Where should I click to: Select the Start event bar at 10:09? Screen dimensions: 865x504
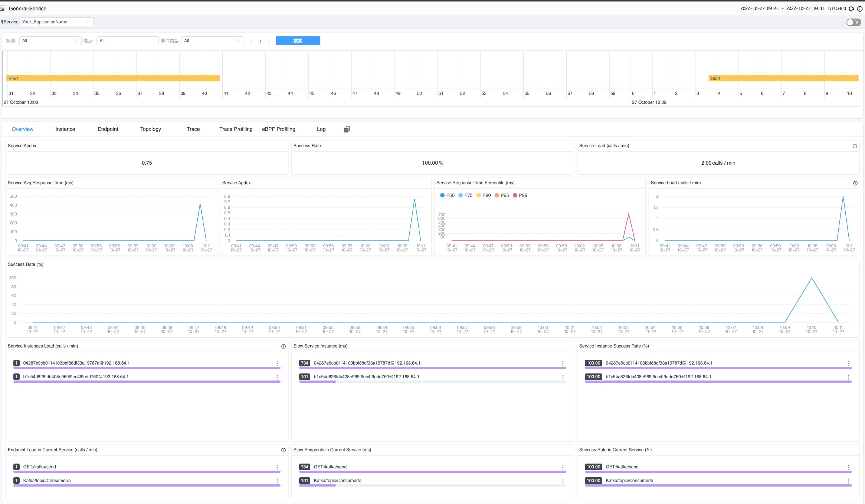point(783,78)
